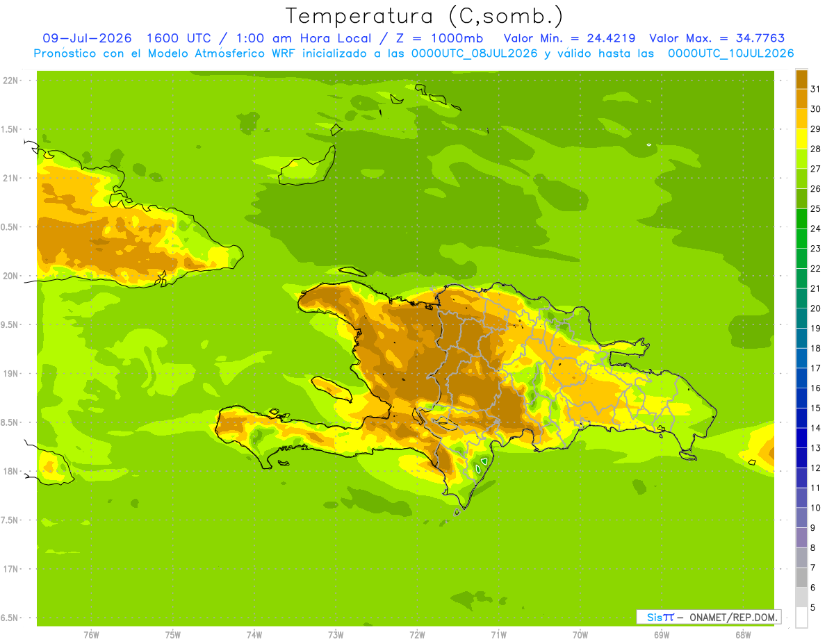Click the legend value 14
The width and height of the screenshot is (834, 644).
click(x=816, y=427)
